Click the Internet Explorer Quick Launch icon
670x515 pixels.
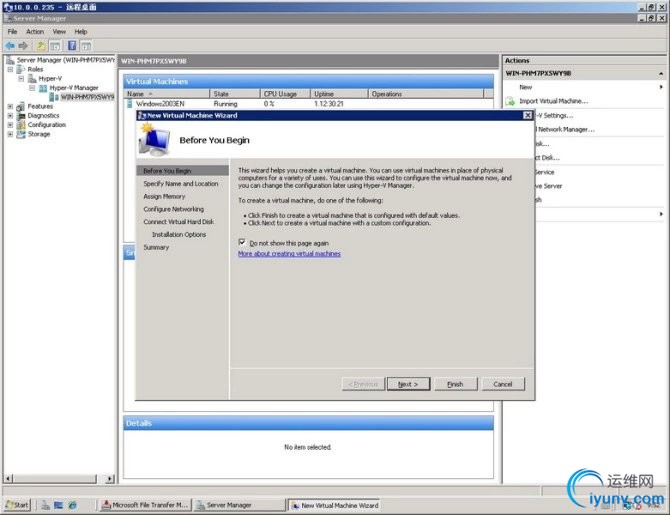coord(73,505)
